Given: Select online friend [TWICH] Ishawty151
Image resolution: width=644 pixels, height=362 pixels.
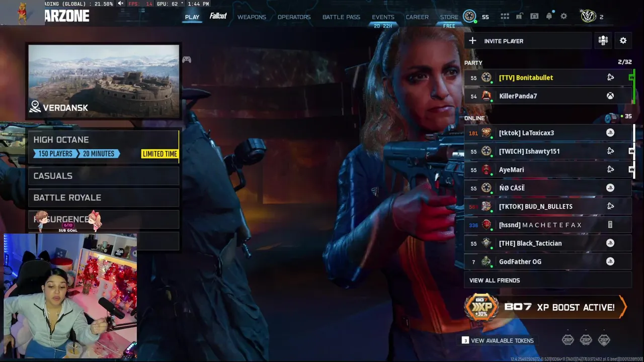Looking at the screenshot, I should [547, 151].
